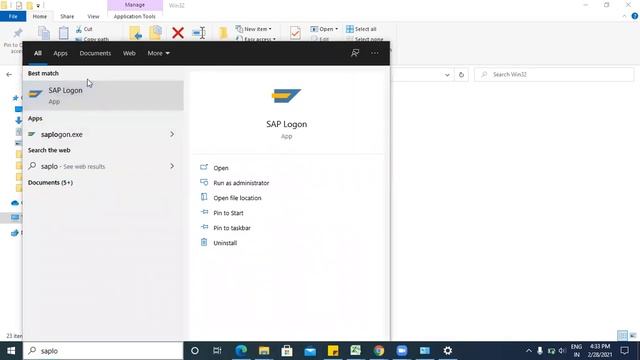The height and width of the screenshot is (360, 640).
Task: Expand saplo web results chevron
Action: [x=172, y=166]
